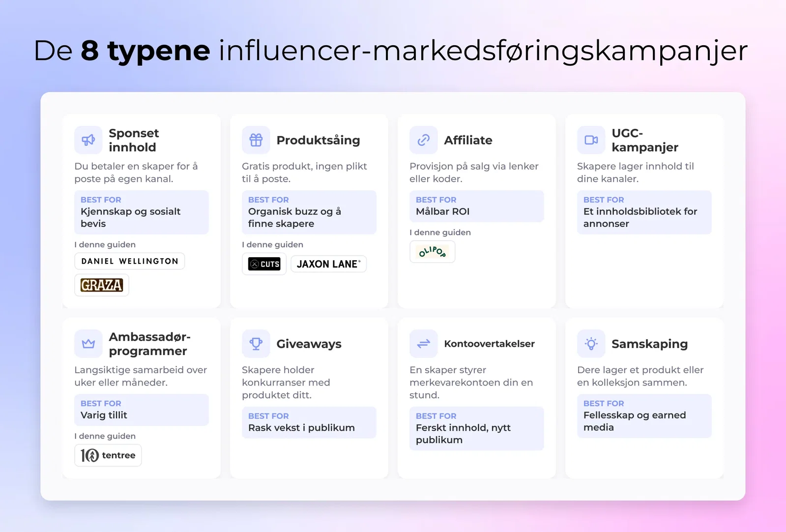Screen dimensions: 786x532
Task: Select 'Skapere lager innhold til dine kanaler'
Action: 636,173
